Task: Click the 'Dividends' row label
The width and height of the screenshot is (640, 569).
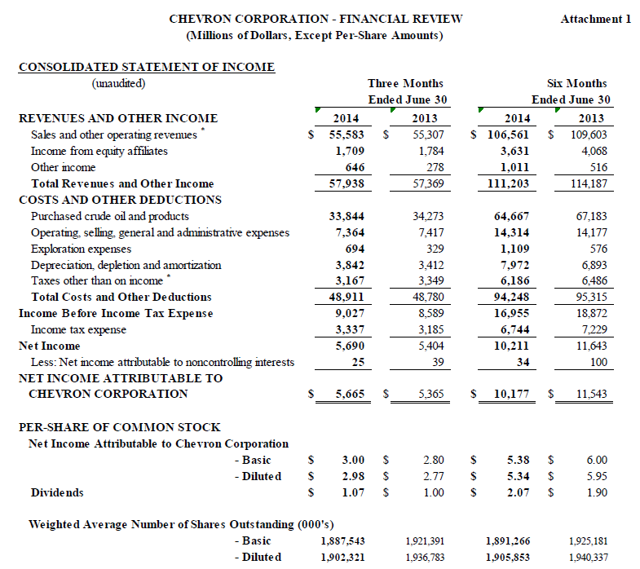Action: tap(57, 493)
